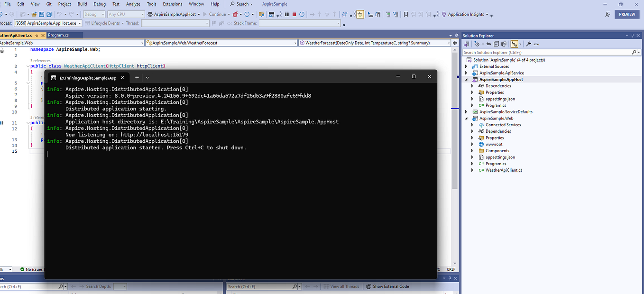Collapse all nodes using Solution Explorer toolbar icon
This screenshot has width=644, height=294.
coord(496,44)
